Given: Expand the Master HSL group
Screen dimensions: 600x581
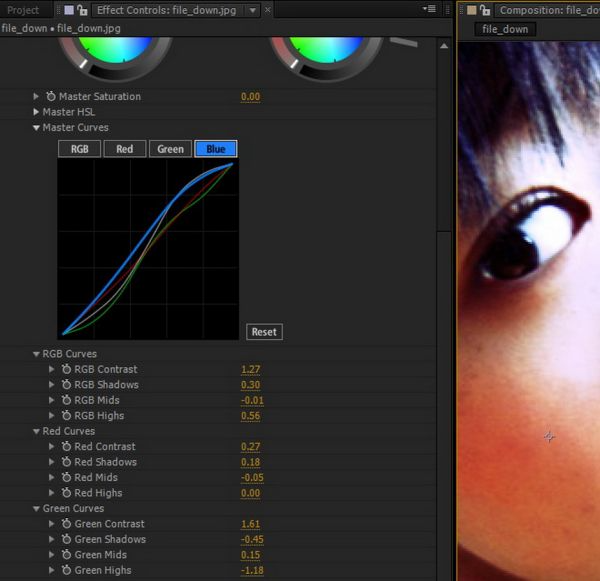Looking at the screenshot, I should tap(36, 112).
